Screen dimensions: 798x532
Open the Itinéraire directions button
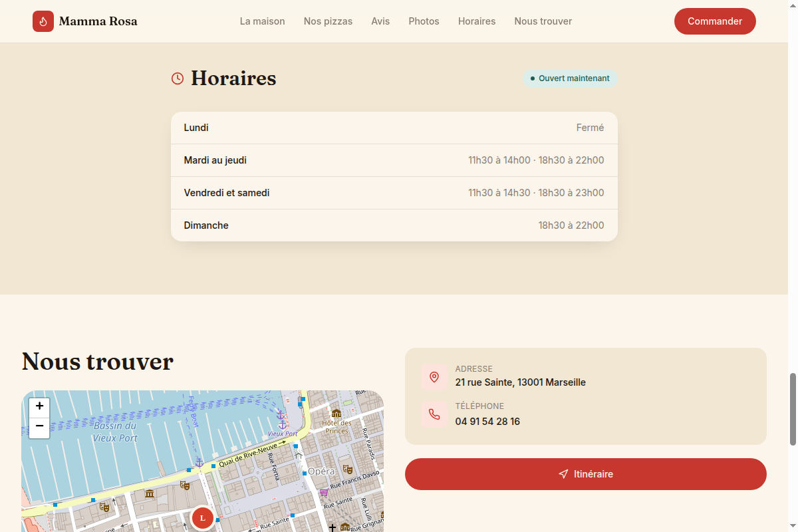pos(586,474)
